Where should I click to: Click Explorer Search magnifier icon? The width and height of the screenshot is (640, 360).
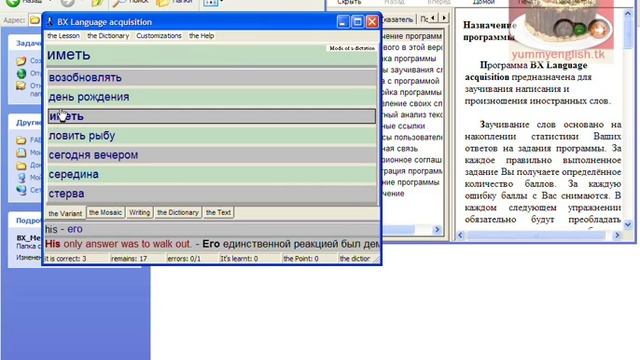(x=119, y=3)
